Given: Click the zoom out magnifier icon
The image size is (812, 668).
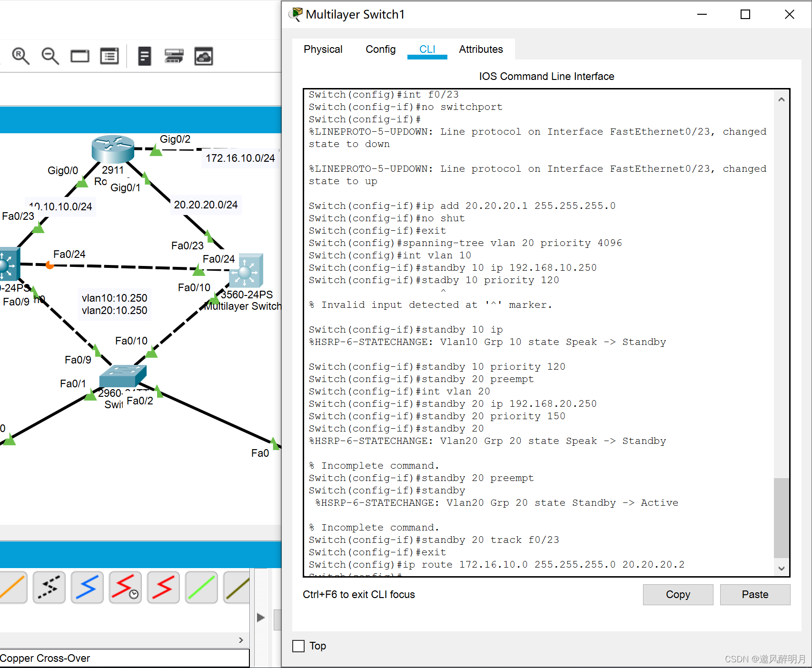Looking at the screenshot, I should click(x=50, y=56).
